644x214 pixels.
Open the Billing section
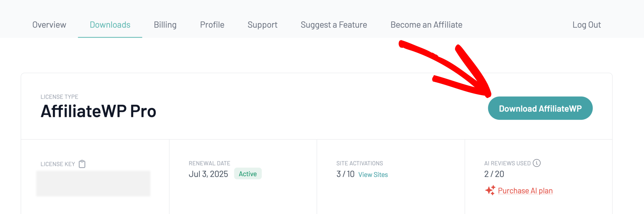tap(165, 25)
